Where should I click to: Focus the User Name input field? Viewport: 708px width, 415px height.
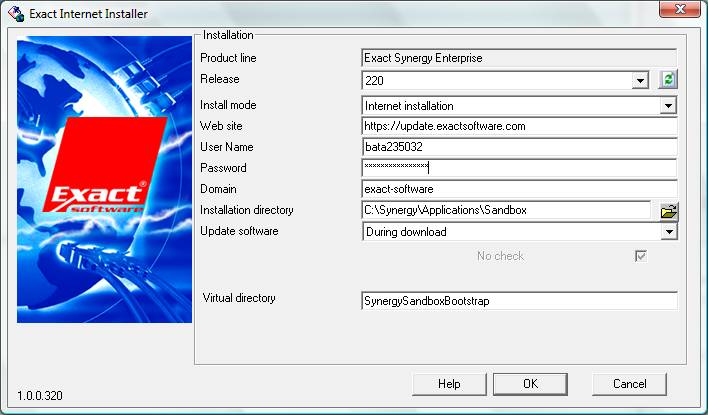pyautogui.click(x=519, y=147)
